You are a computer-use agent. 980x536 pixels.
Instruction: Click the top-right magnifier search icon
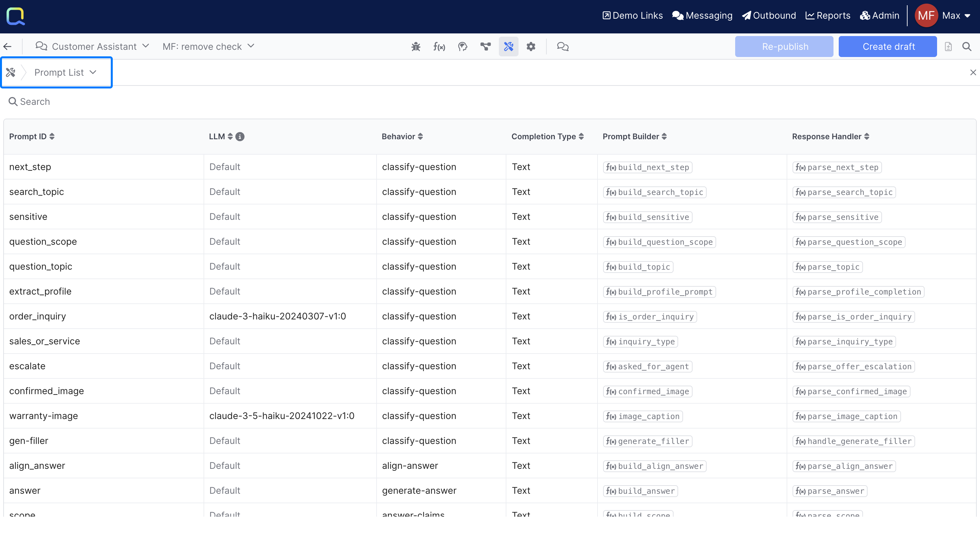pyautogui.click(x=967, y=47)
